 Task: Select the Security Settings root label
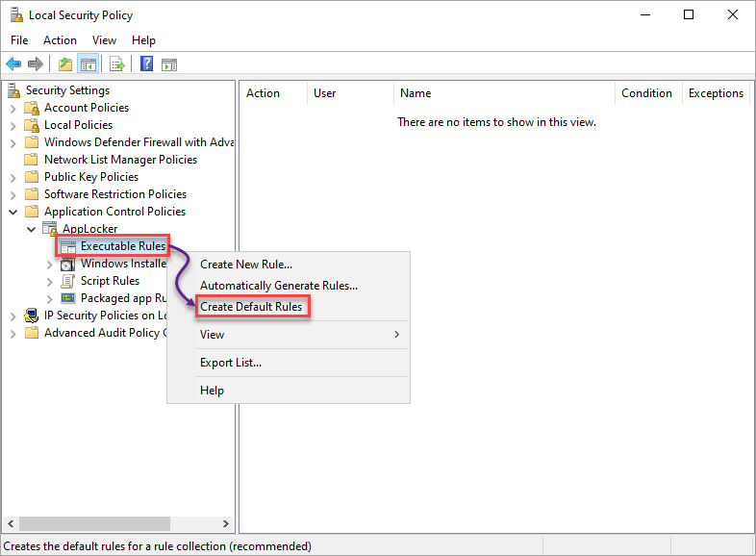point(67,90)
